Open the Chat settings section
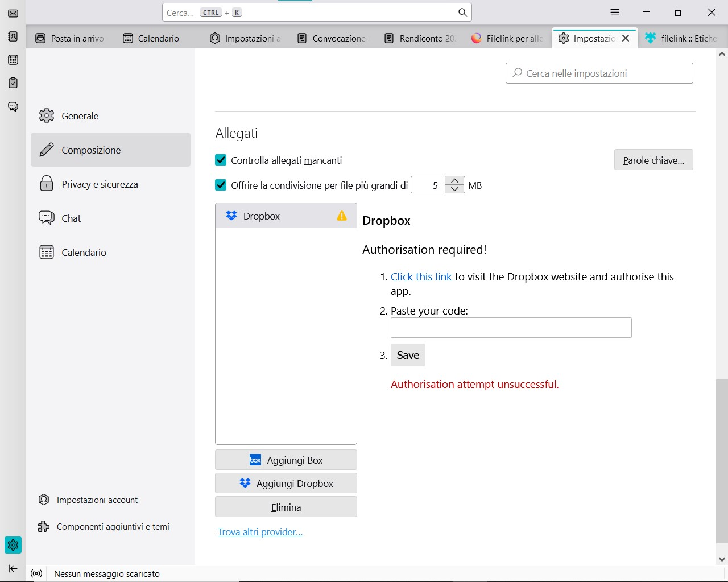728x582 pixels. click(110, 218)
